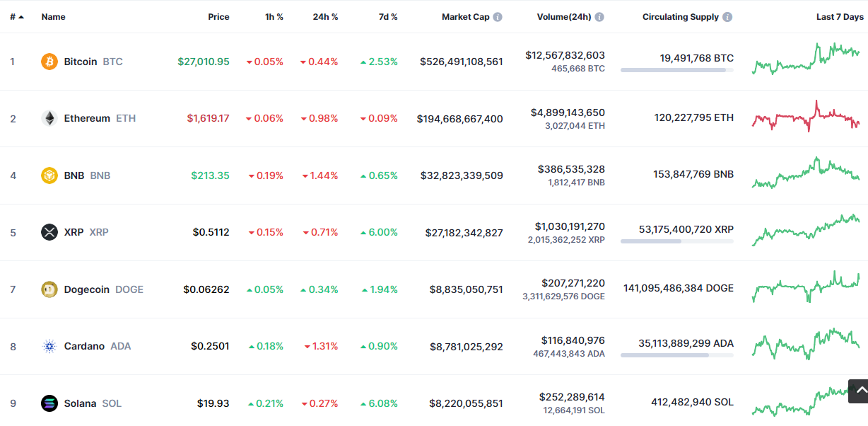Open BNB volume $386,535,328
868x426 pixels.
pos(571,169)
